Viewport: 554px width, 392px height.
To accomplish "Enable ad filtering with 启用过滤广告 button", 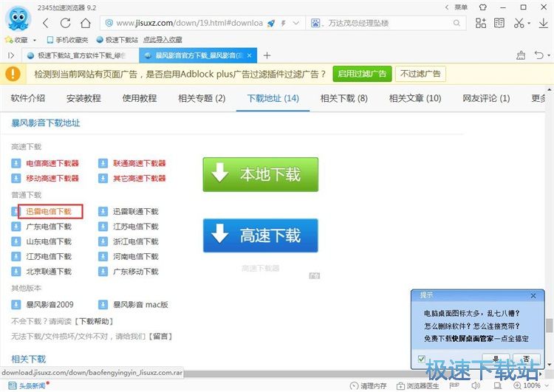I will [x=362, y=73].
